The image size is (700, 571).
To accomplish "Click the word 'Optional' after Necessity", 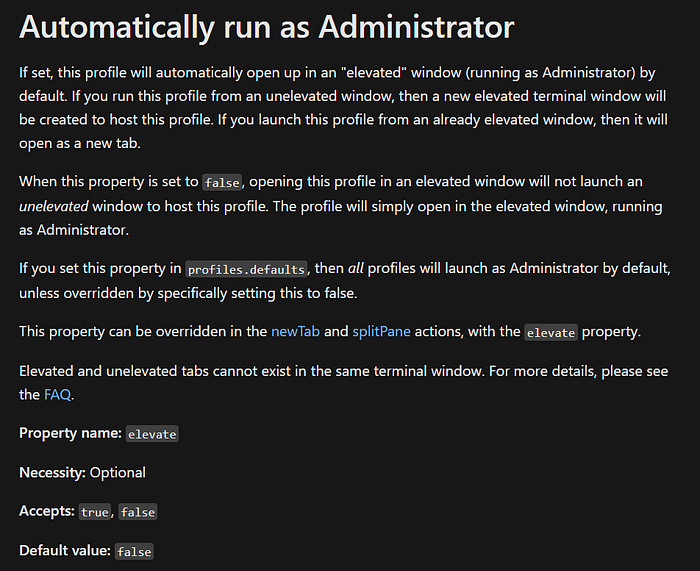I will (x=117, y=473).
